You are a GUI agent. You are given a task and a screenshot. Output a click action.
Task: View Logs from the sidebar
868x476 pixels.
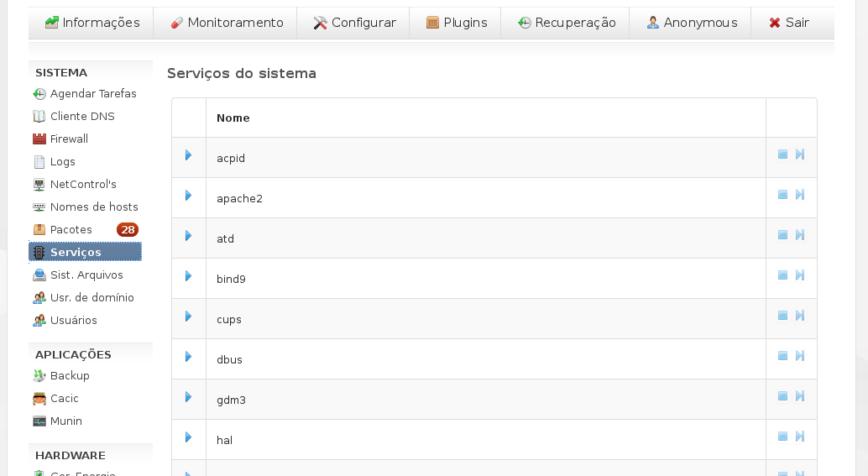pyautogui.click(x=55, y=162)
